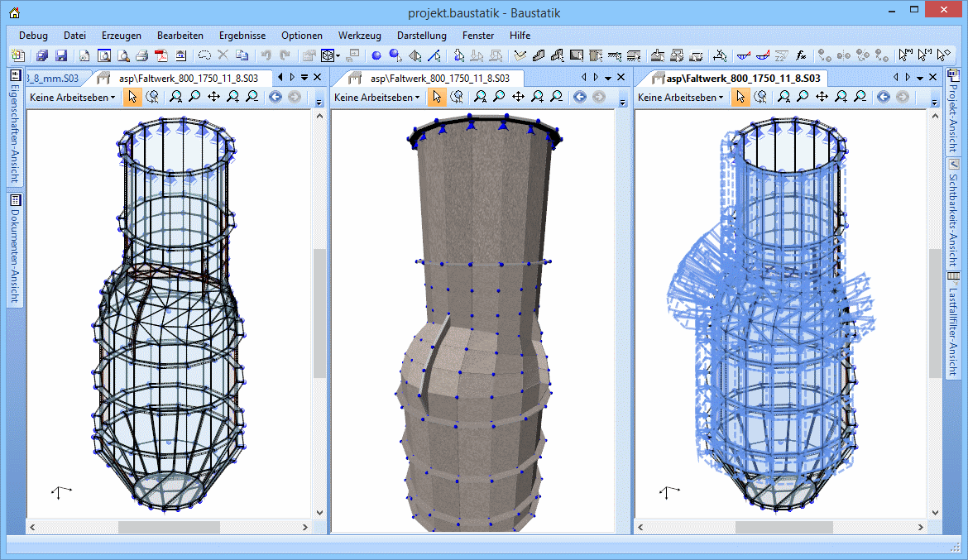Click the print icon in main toolbar

(141, 56)
